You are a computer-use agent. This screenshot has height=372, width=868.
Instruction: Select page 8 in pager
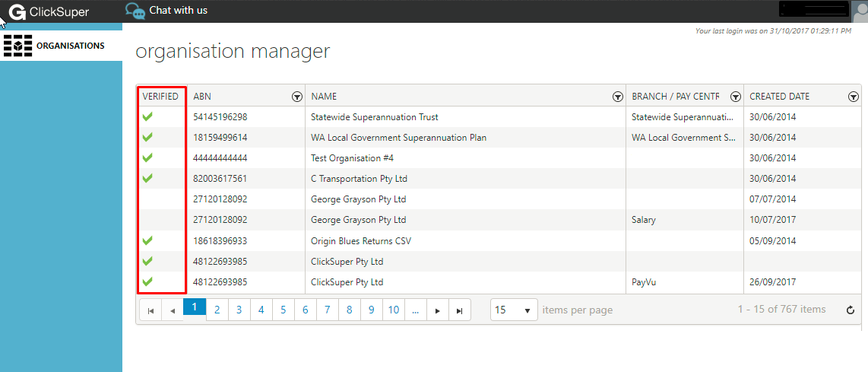(350, 310)
